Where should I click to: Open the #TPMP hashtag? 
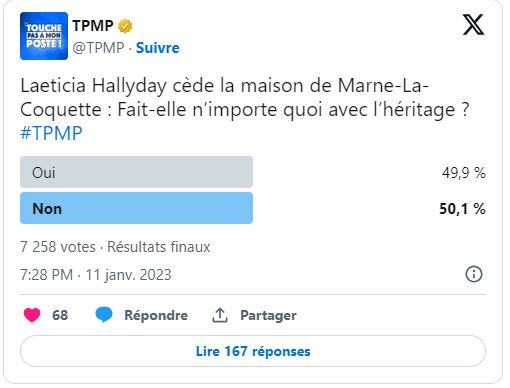coord(51,133)
